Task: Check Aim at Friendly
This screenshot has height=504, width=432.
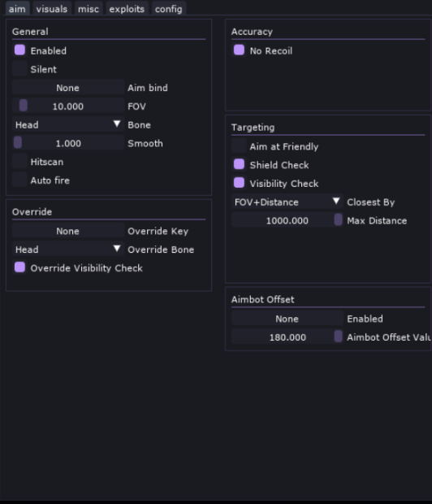Action: [x=239, y=146]
